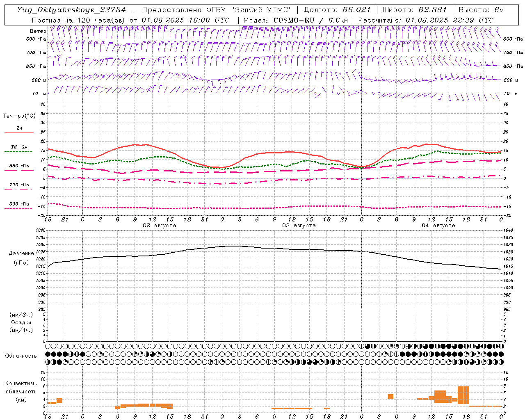This screenshot has height=420, width=525.
Task: Click the 'Осадки' precipitation label
Action: point(21,322)
